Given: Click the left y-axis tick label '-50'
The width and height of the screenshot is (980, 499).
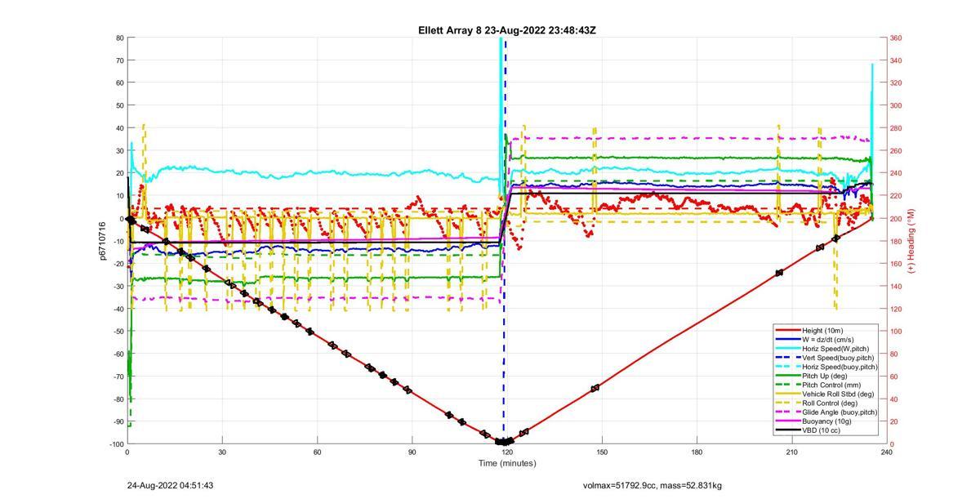Looking at the screenshot, I should (x=118, y=331).
